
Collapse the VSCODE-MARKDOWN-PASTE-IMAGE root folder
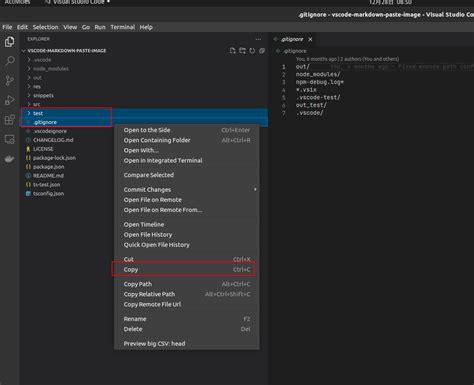(24, 51)
